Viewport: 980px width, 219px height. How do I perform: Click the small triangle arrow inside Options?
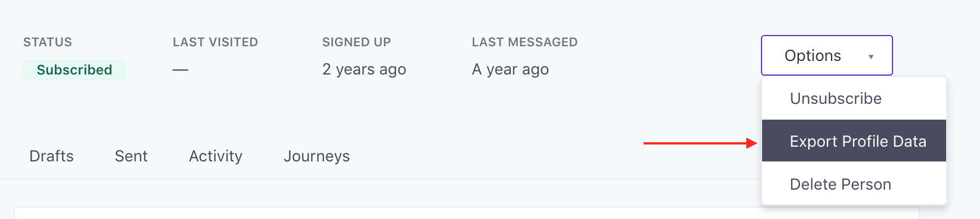871,56
